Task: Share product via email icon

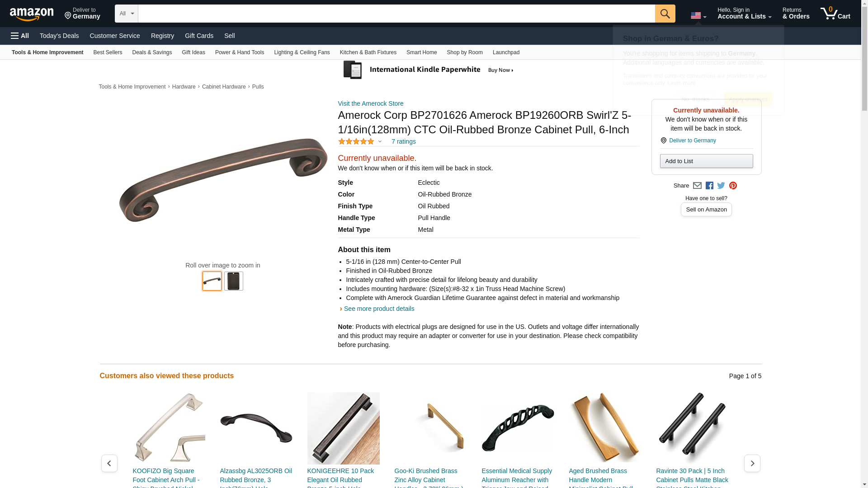Action: click(697, 186)
